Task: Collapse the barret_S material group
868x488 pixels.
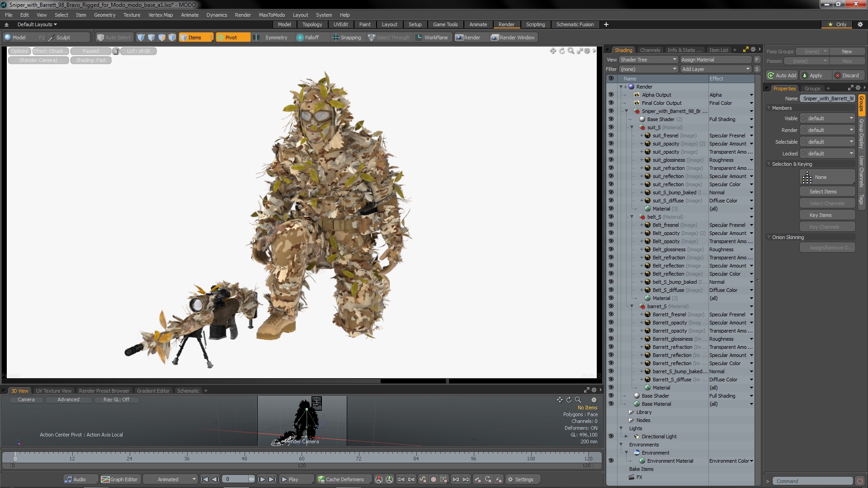Action: click(632, 306)
